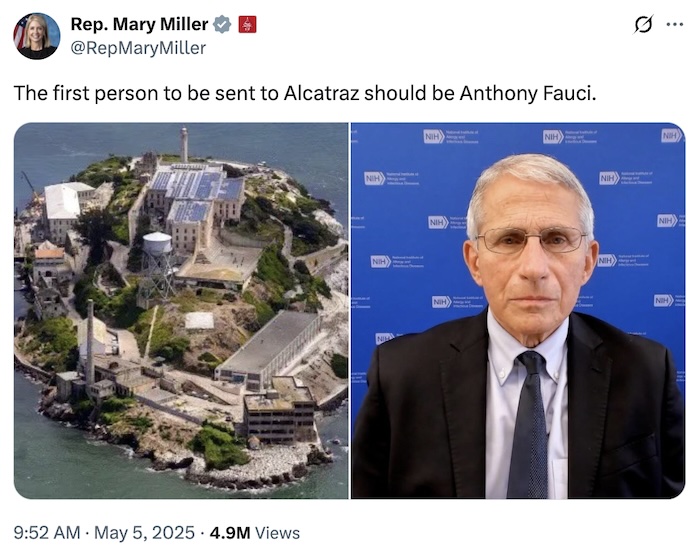Screen dimensions: 700x552
Task: Click the red affiliation badge icon
Action: (247, 25)
